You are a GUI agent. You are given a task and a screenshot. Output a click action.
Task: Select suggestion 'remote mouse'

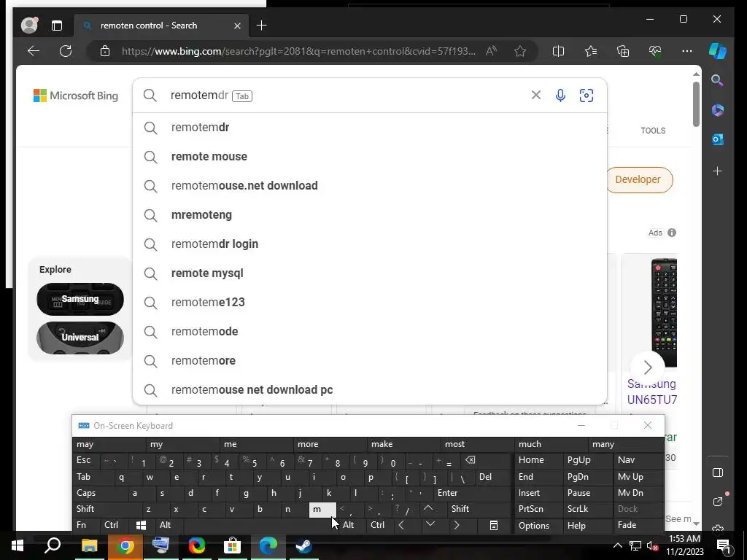pyautogui.click(x=370, y=157)
